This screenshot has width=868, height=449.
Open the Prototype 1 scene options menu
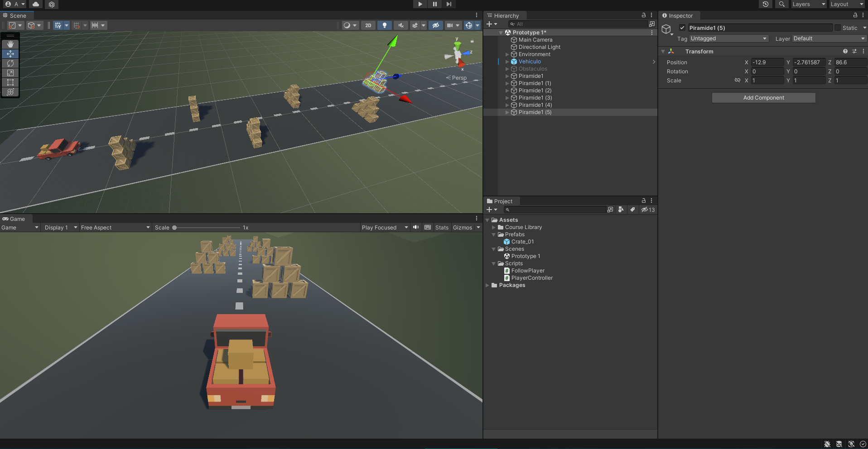652,33
